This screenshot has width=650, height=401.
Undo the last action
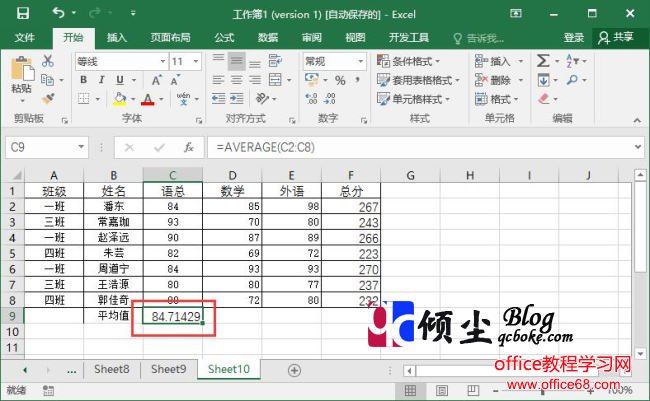click(58, 13)
